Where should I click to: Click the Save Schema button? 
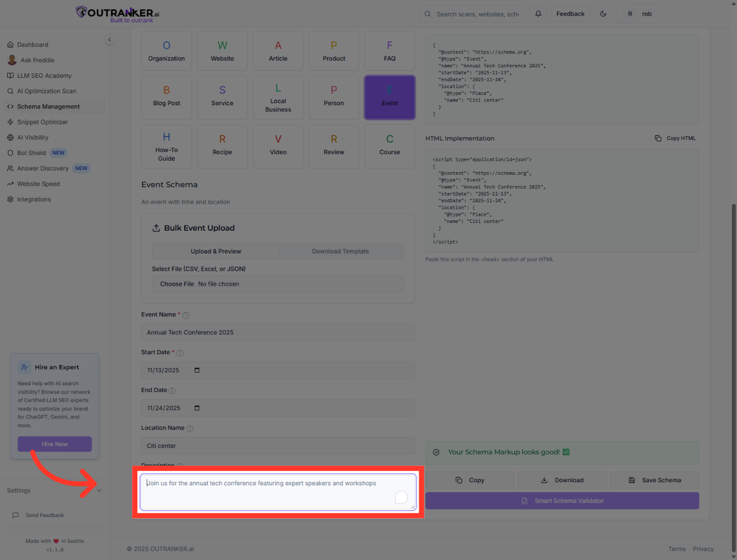pyautogui.click(x=655, y=480)
